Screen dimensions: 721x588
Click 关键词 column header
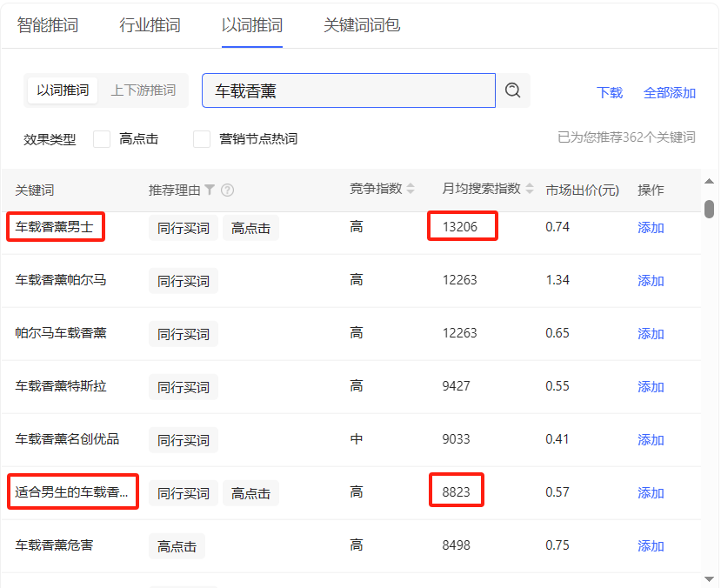point(35,190)
